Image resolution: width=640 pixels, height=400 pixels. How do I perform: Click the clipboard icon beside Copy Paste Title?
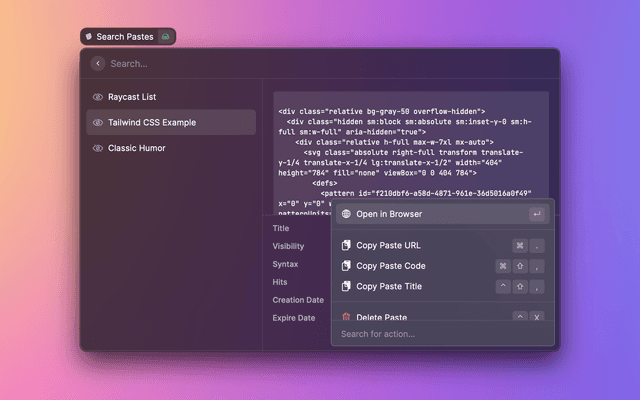[x=346, y=286]
